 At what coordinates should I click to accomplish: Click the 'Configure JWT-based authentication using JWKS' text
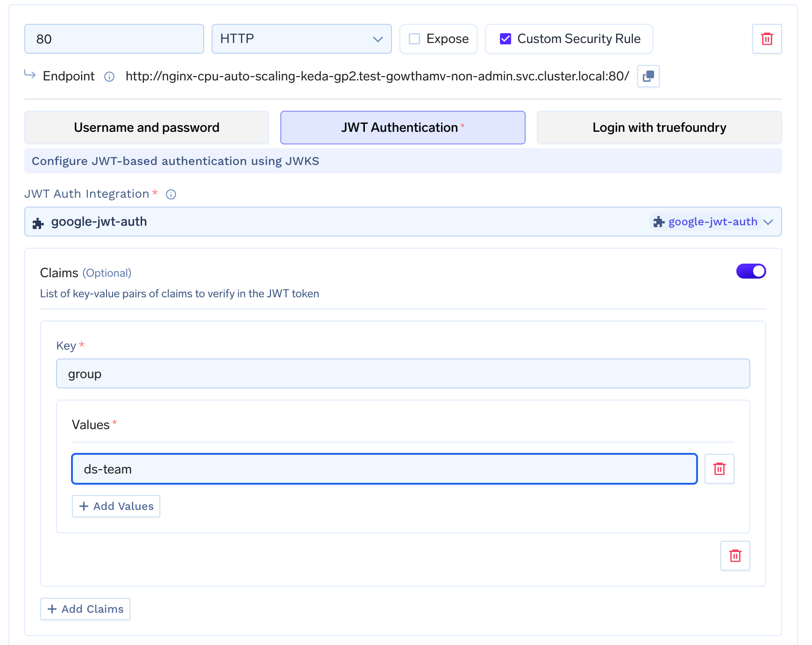coord(175,161)
